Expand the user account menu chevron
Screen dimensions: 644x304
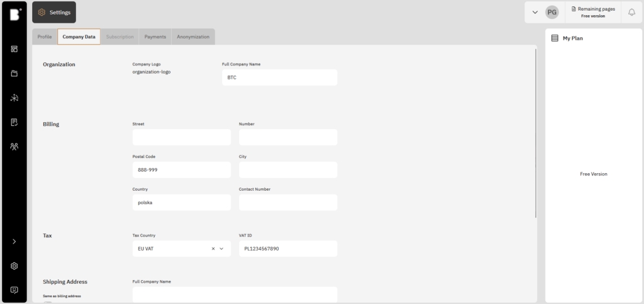[535, 12]
